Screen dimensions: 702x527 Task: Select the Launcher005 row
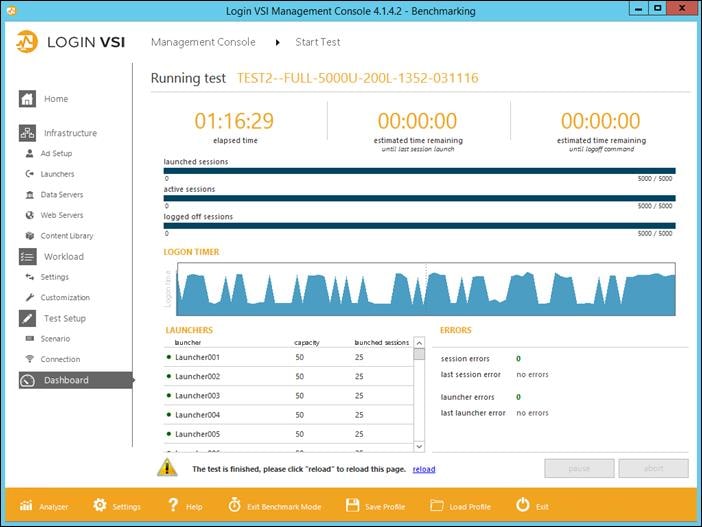tap(288, 434)
